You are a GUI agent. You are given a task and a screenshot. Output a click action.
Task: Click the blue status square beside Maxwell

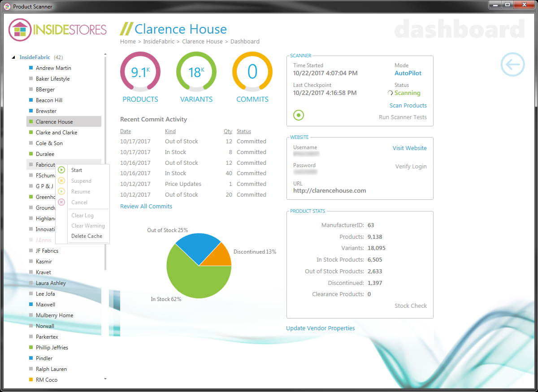[x=31, y=305]
